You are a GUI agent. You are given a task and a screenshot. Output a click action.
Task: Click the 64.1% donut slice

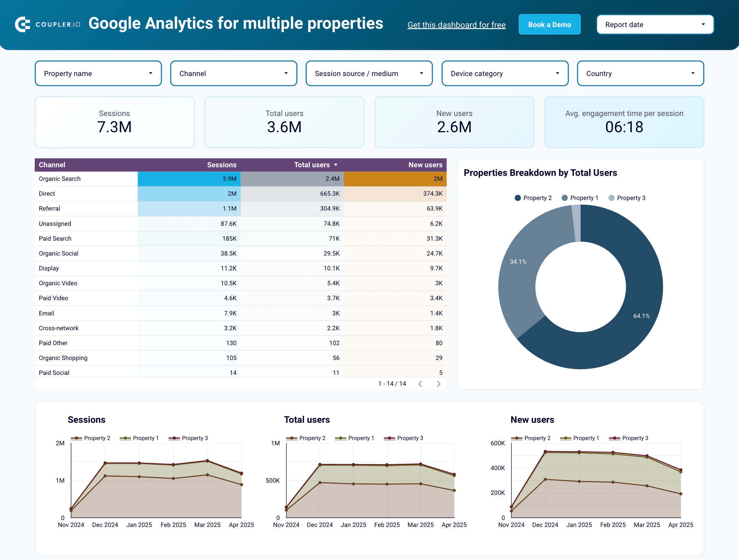(642, 316)
